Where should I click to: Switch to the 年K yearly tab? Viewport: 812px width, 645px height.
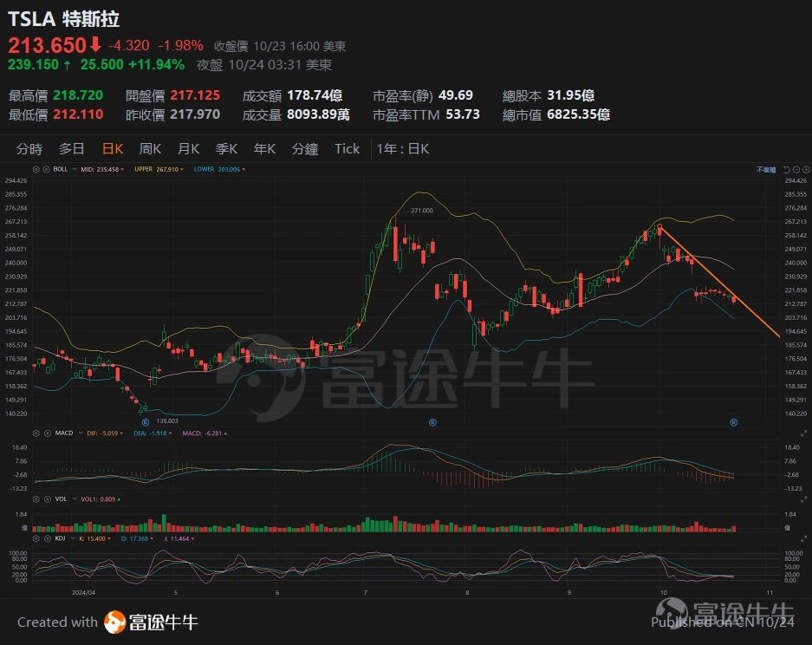[264, 149]
